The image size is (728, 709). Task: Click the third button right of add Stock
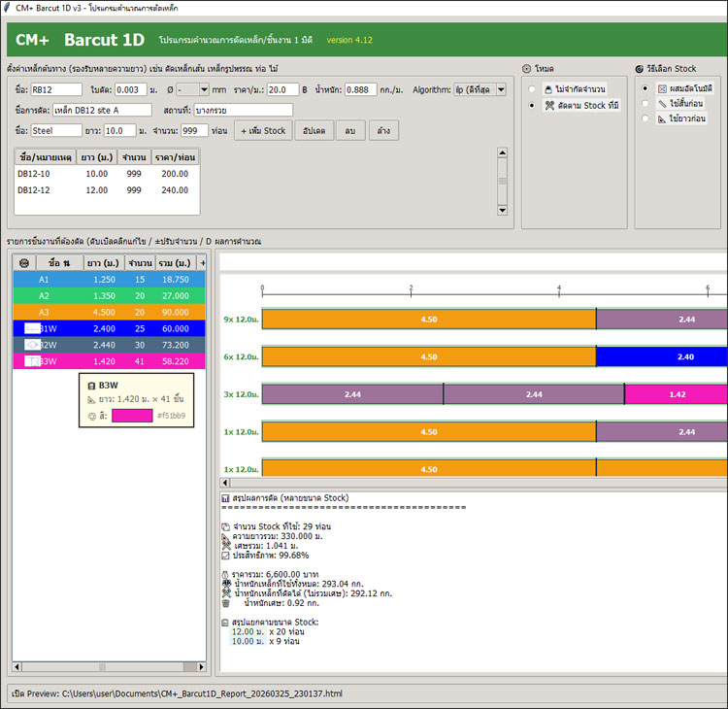(384, 130)
